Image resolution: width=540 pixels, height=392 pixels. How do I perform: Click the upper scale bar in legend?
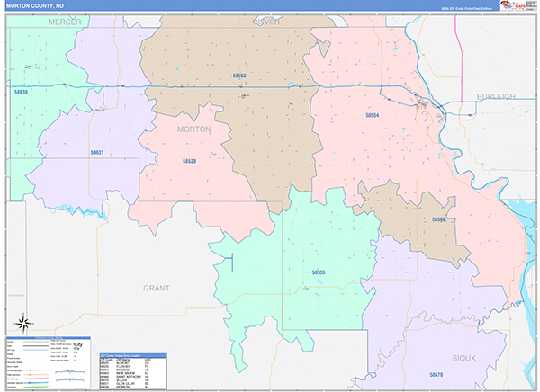pos(70,371)
